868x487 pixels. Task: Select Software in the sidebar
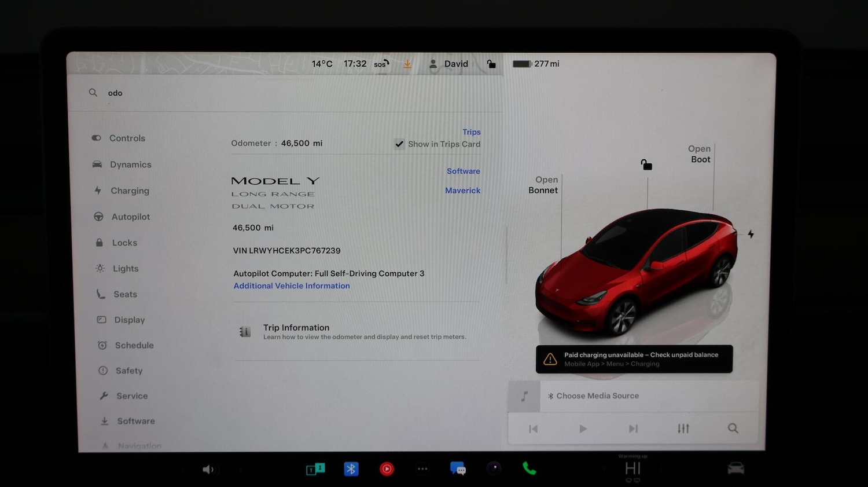coord(128,421)
